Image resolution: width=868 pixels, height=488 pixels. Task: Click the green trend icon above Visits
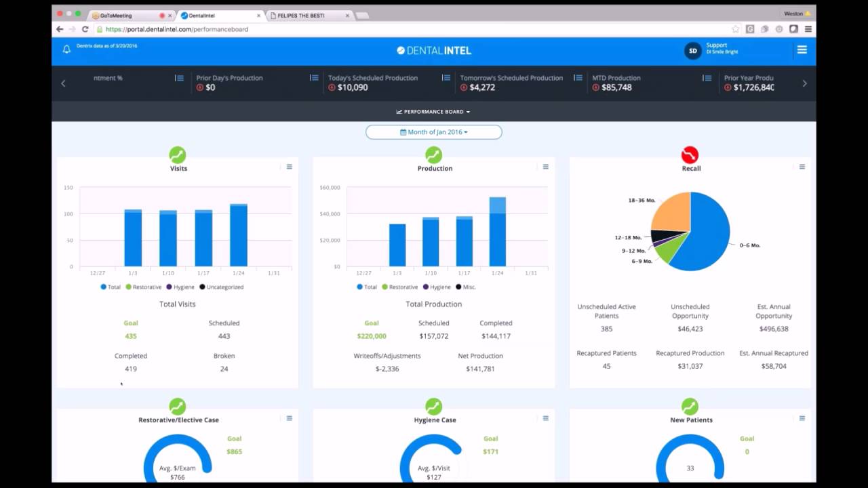(x=177, y=155)
